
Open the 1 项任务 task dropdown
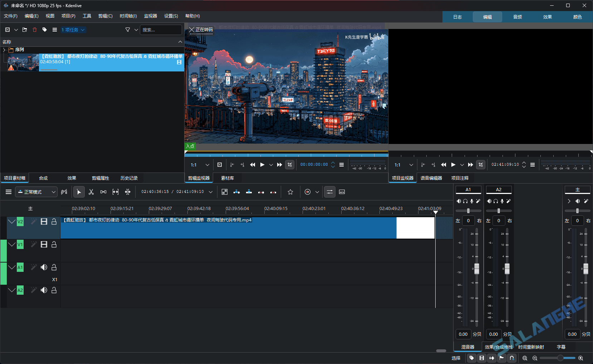click(73, 30)
